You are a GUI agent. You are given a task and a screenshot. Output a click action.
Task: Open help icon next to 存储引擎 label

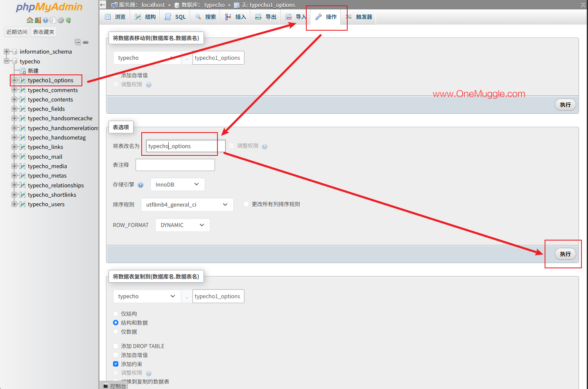pyautogui.click(x=140, y=185)
